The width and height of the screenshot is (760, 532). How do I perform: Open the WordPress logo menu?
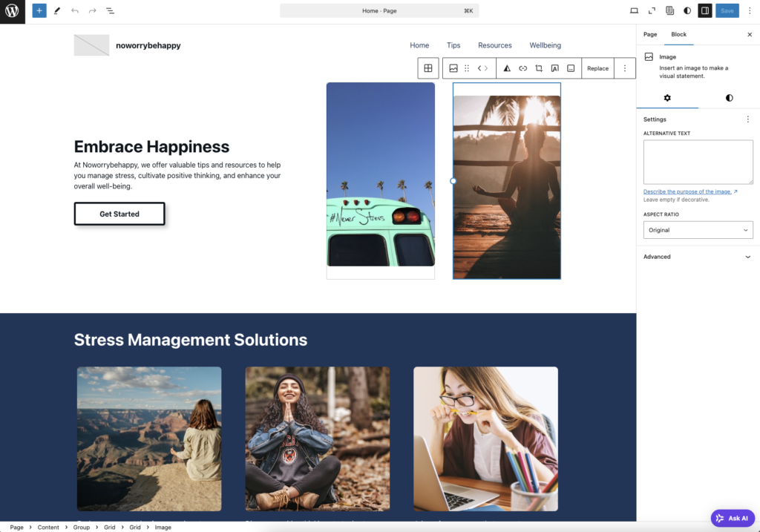(x=12, y=11)
